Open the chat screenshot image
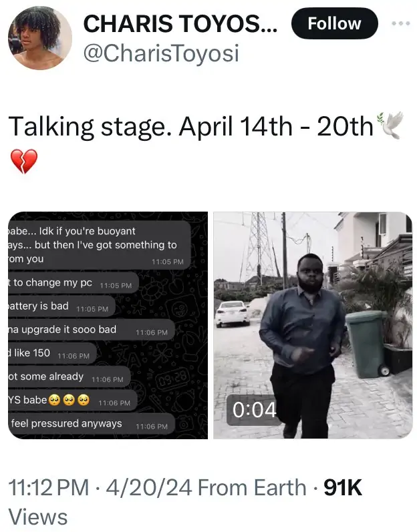The width and height of the screenshot is (417, 532). pyautogui.click(x=108, y=325)
